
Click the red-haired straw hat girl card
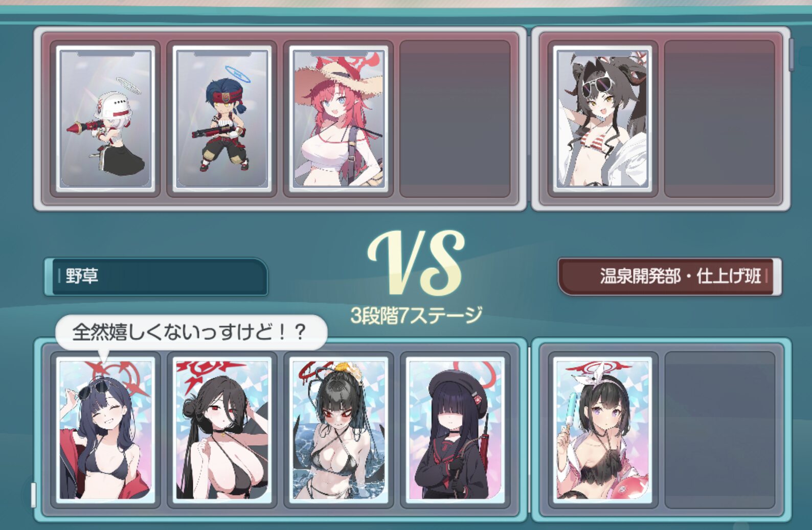(339, 119)
